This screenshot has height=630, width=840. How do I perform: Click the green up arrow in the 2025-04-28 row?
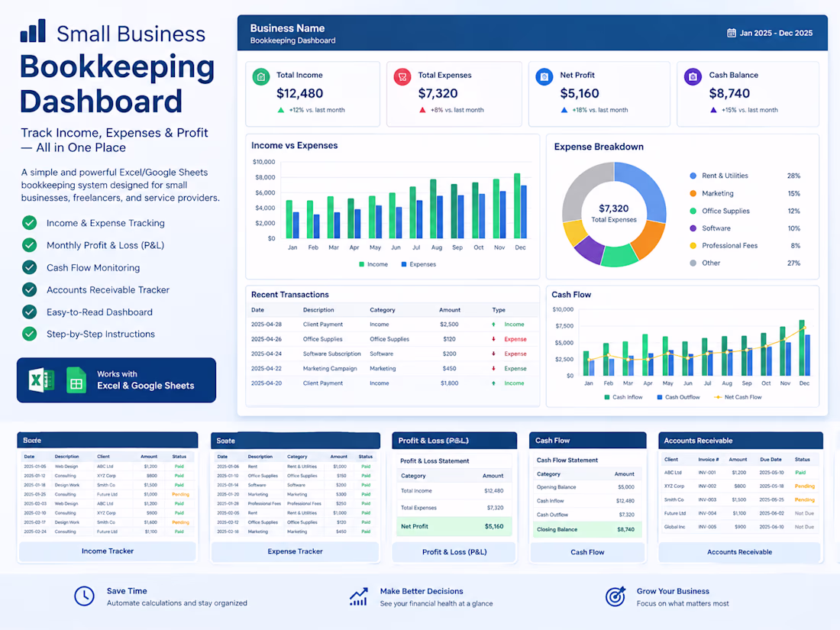point(493,325)
